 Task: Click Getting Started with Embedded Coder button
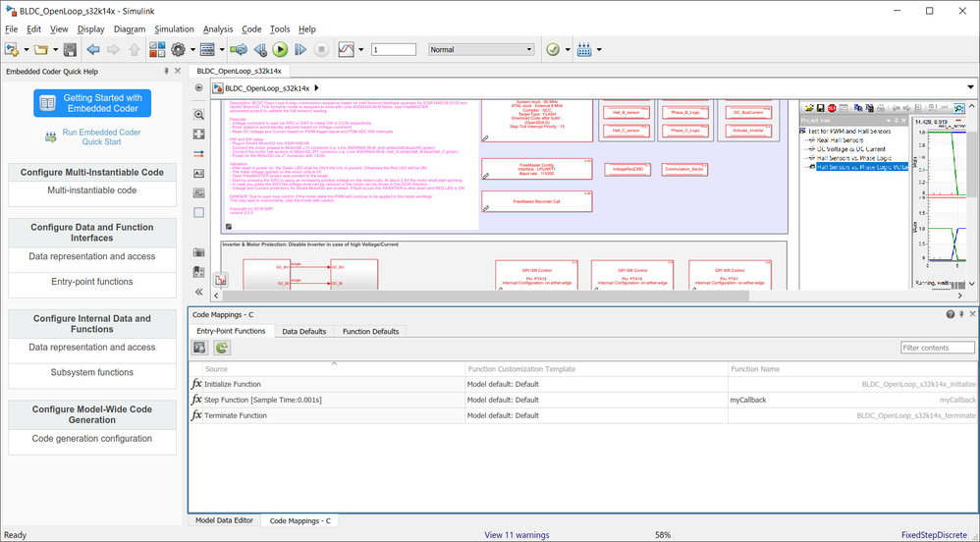(90, 103)
